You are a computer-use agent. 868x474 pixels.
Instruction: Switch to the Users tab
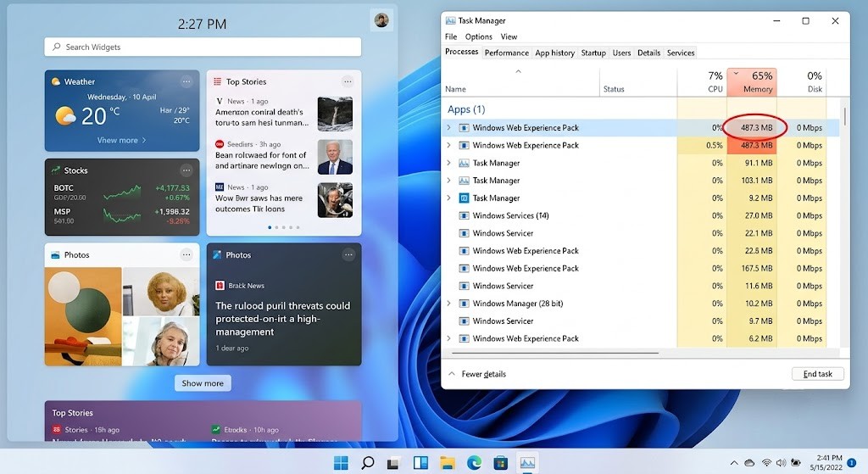[x=621, y=53]
